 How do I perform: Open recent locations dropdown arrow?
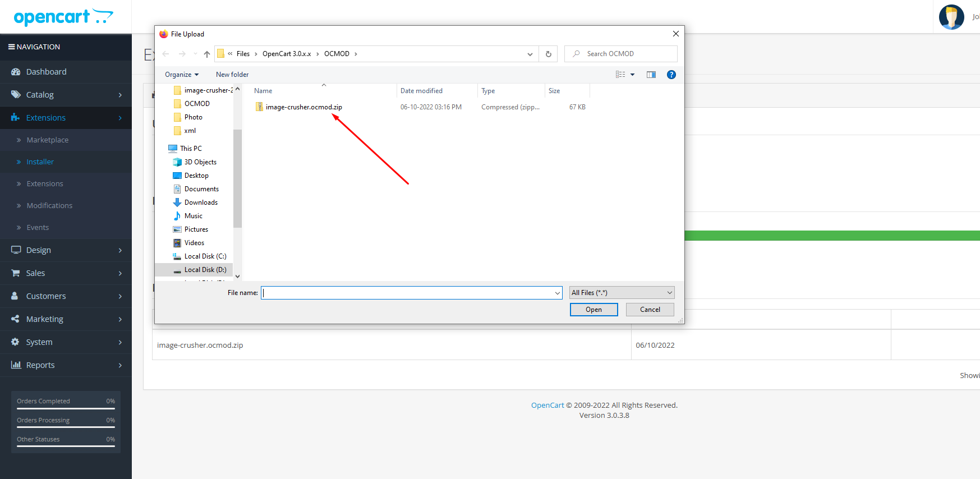click(195, 54)
